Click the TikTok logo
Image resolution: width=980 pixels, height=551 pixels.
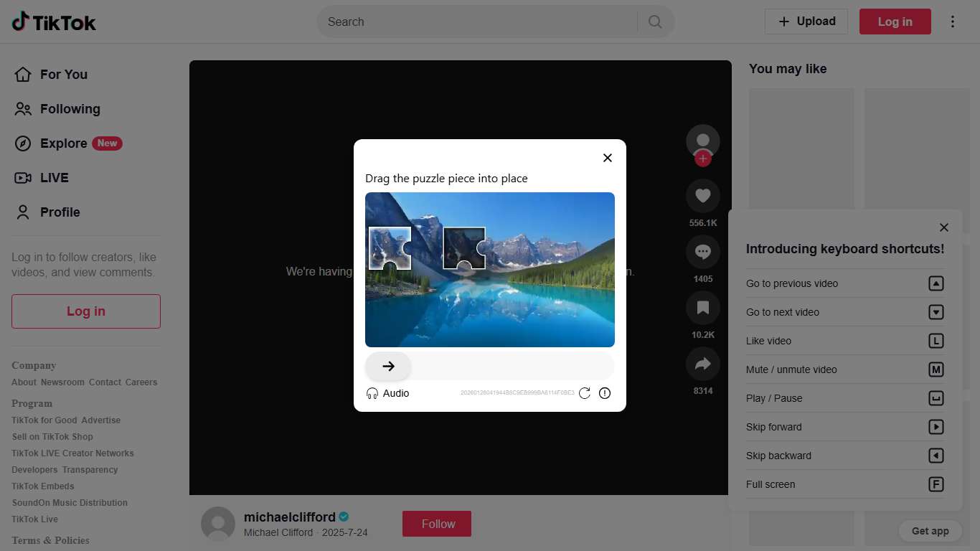pos(54,22)
